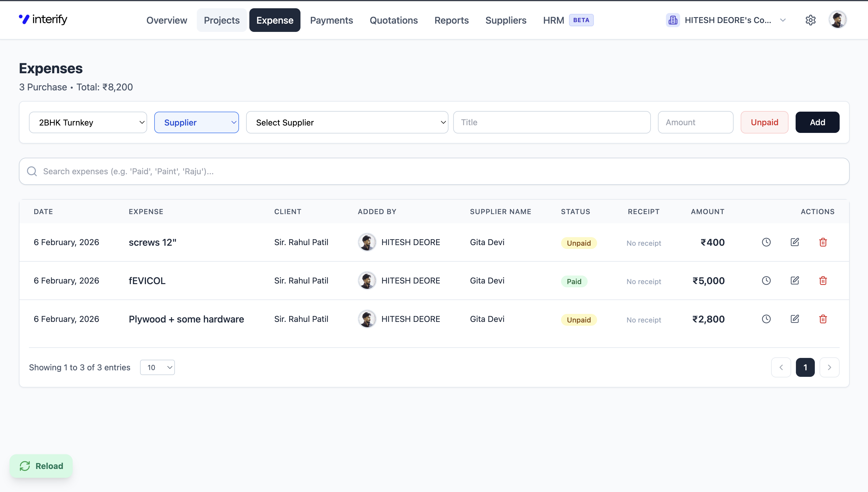Screen dimensions: 868x492
Task: Toggle the Unpaid status button
Action: tap(764, 122)
